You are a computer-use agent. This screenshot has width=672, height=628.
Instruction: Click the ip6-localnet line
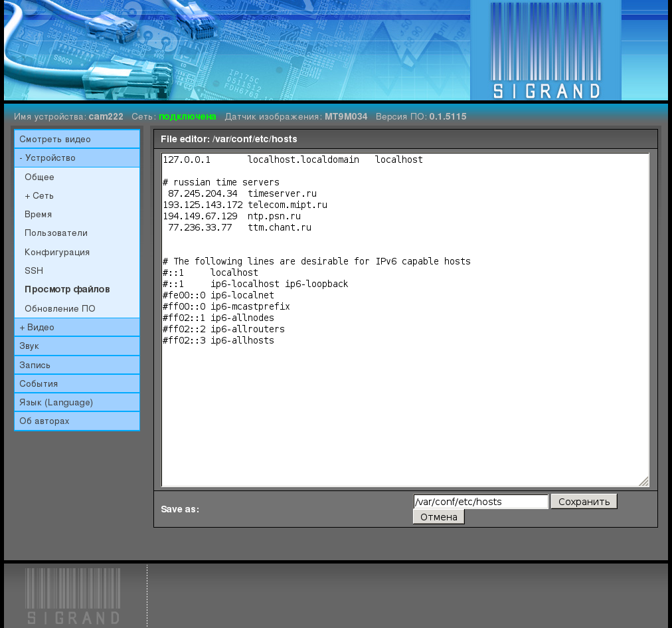tap(218, 295)
